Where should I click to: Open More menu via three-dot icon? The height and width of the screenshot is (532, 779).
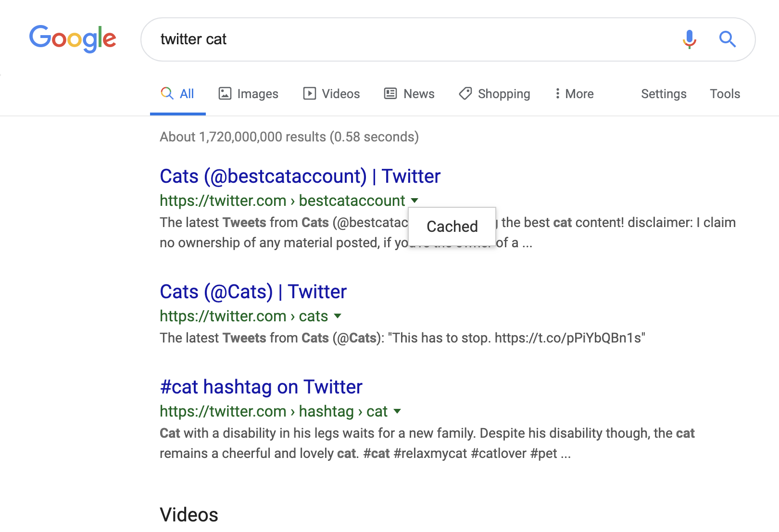point(557,93)
